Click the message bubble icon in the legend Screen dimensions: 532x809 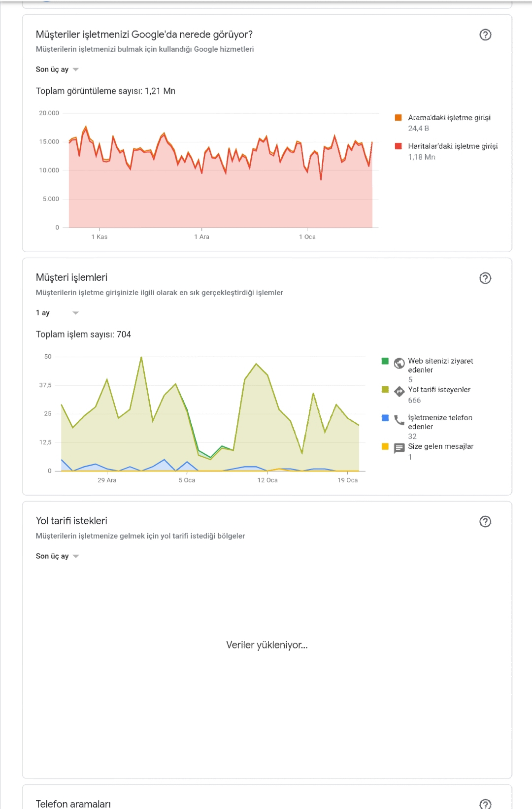pos(399,448)
